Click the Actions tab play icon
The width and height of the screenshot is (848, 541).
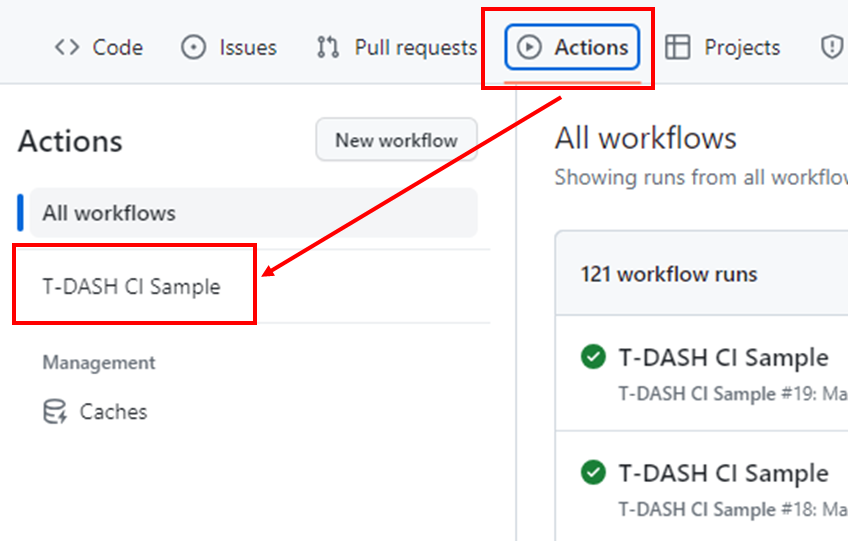pyautogui.click(x=529, y=47)
